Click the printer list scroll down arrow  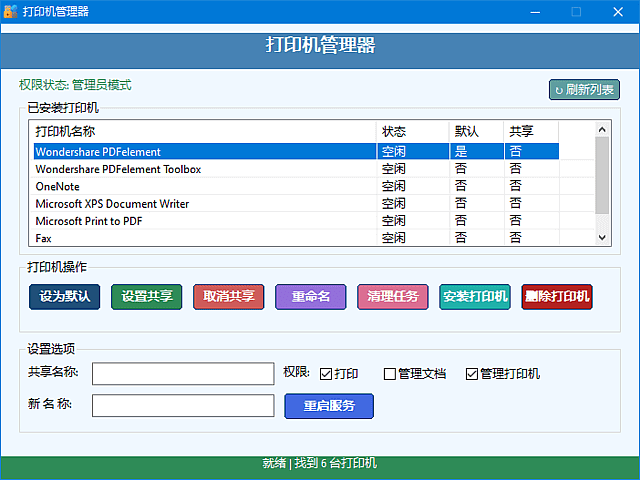[602, 238]
